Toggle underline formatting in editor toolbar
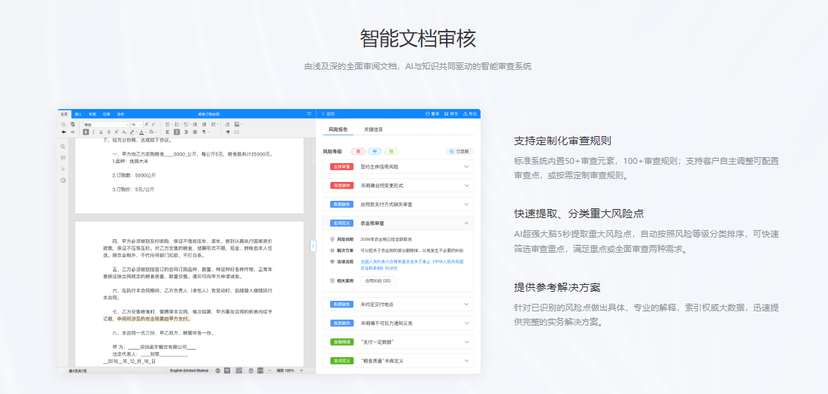The image size is (828, 394). click(x=101, y=132)
